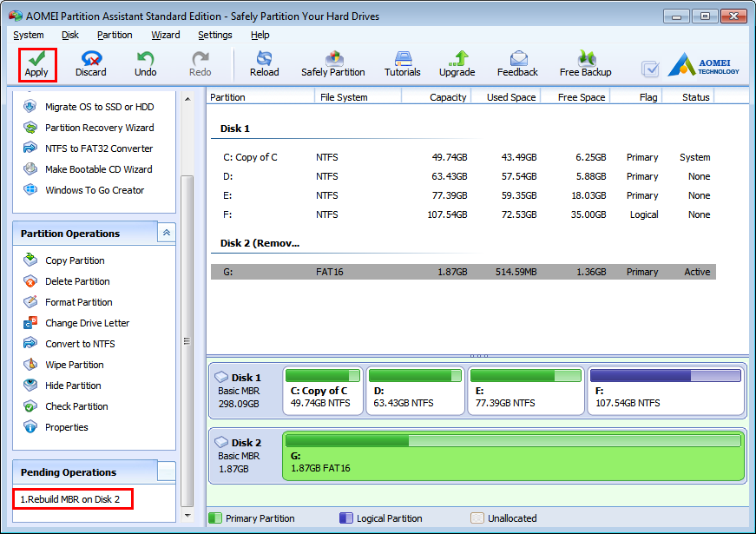Choose Format Partition operation

tap(68, 302)
